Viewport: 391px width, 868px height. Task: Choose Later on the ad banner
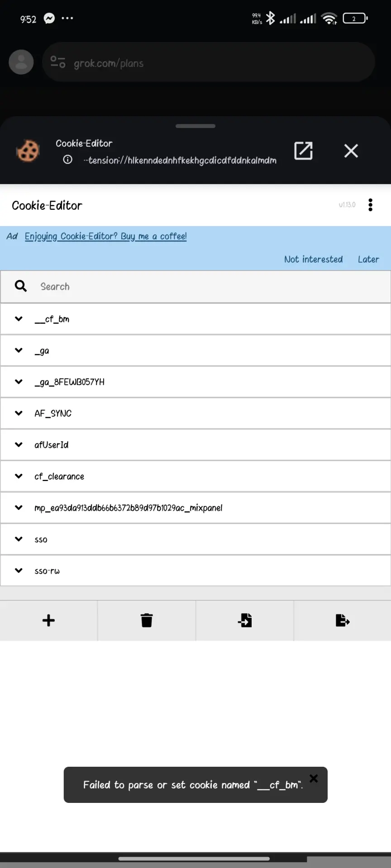click(x=368, y=259)
